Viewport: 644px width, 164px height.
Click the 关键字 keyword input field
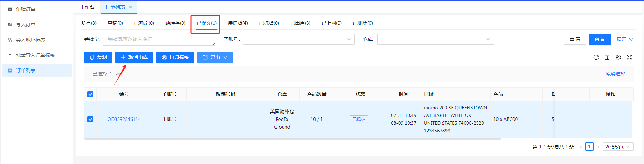(x=159, y=39)
